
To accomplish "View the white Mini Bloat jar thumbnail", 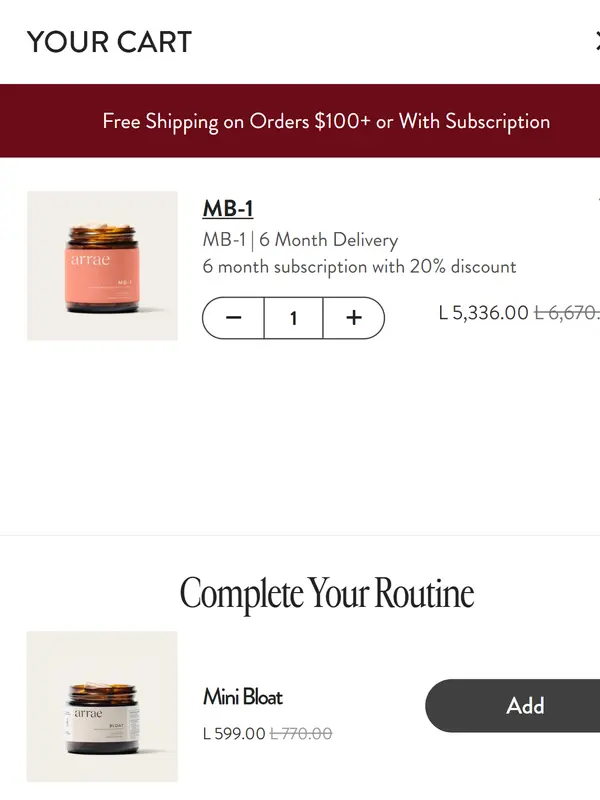I will tap(102, 707).
